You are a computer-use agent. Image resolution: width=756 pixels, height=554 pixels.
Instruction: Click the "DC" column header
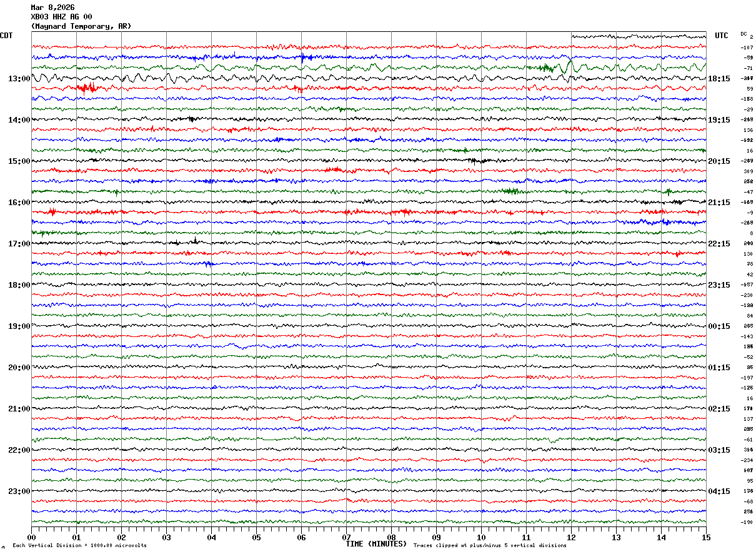tap(744, 34)
